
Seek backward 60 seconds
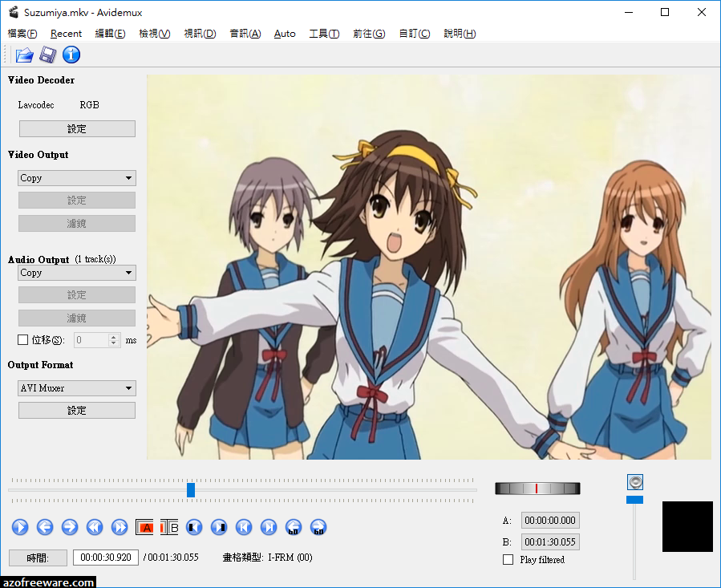coord(294,527)
